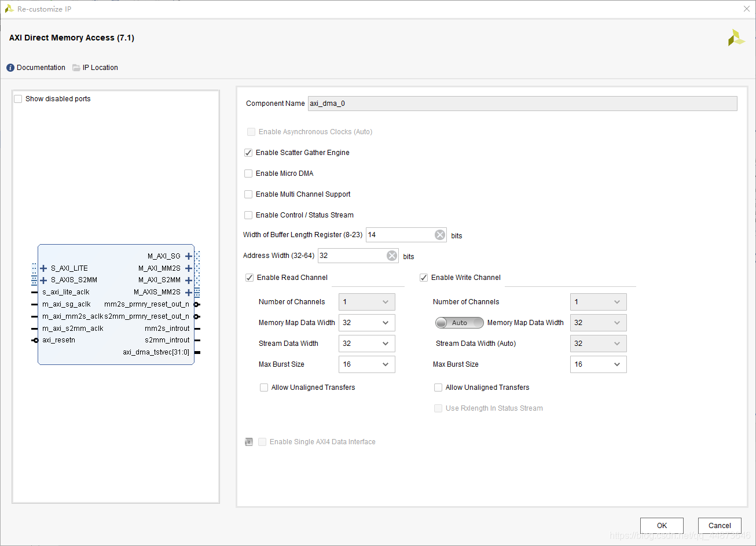Expand the M_AXI_MM2S interface plus icon
The width and height of the screenshot is (756, 546).
189,268
